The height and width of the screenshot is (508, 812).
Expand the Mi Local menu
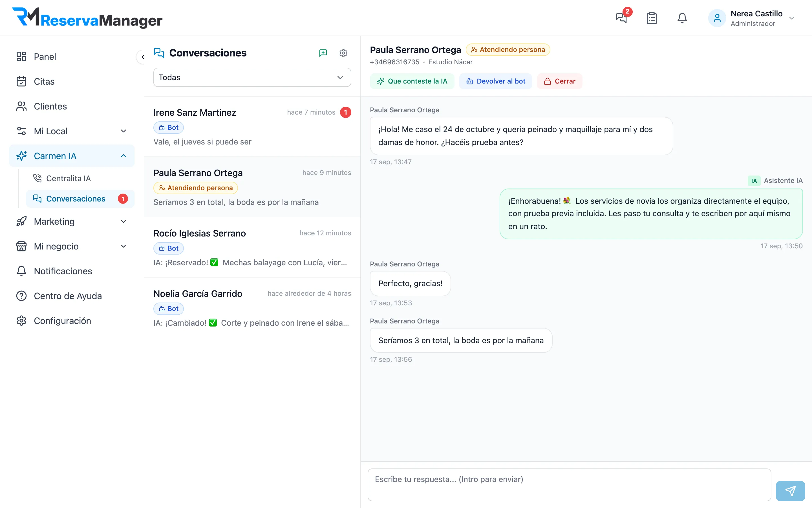coord(72,131)
